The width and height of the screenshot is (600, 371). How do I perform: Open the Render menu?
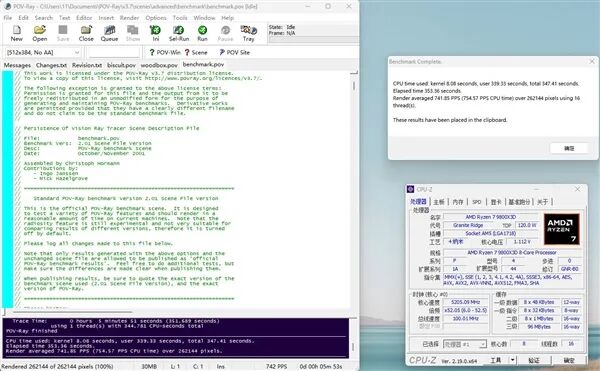click(129, 18)
